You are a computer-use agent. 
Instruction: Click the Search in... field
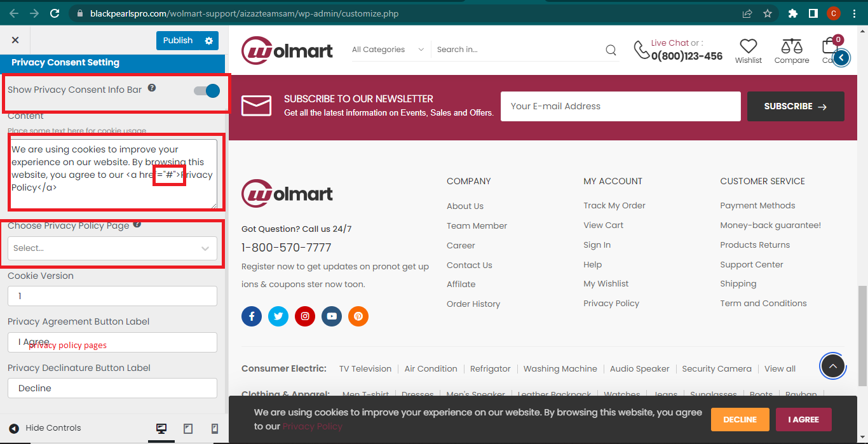coord(518,50)
